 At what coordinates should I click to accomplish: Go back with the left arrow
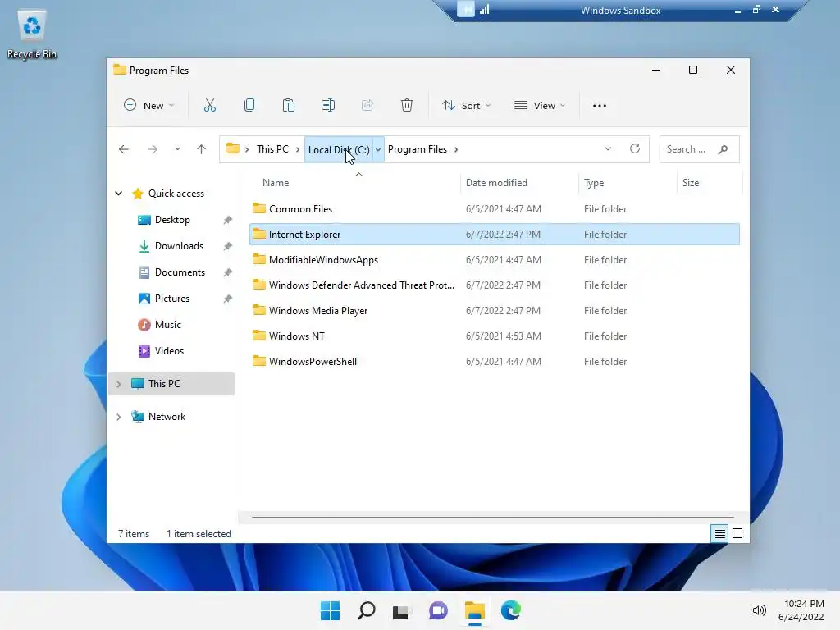point(124,149)
